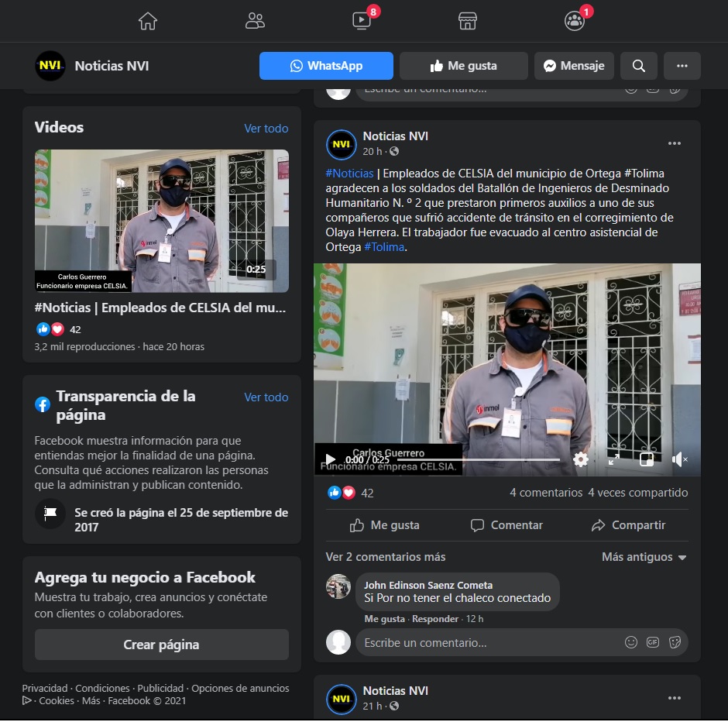Image resolution: width=728 pixels, height=722 pixels.
Task: Click Ver todo in Transparencia de la página
Action: (x=266, y=397)
